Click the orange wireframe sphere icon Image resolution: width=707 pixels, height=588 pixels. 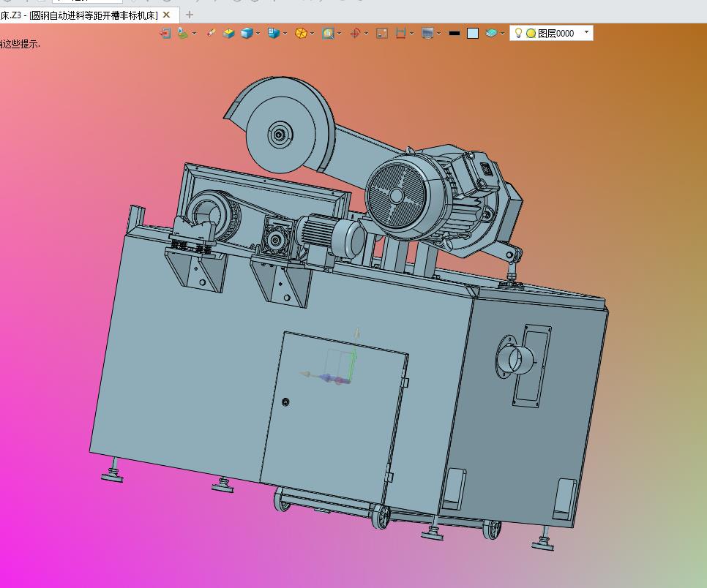pyautogui.click(x=300, y=33)
